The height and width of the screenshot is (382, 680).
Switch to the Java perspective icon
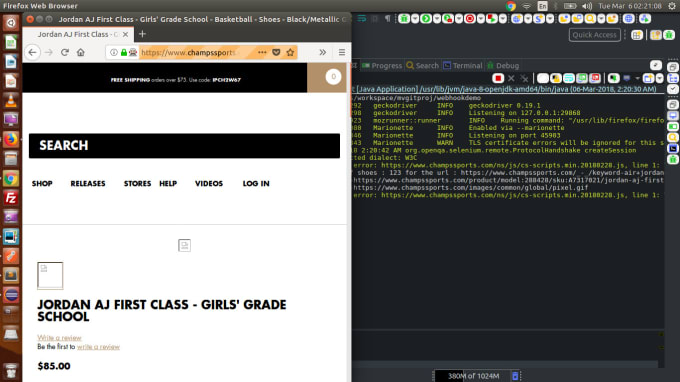point(656,35)
